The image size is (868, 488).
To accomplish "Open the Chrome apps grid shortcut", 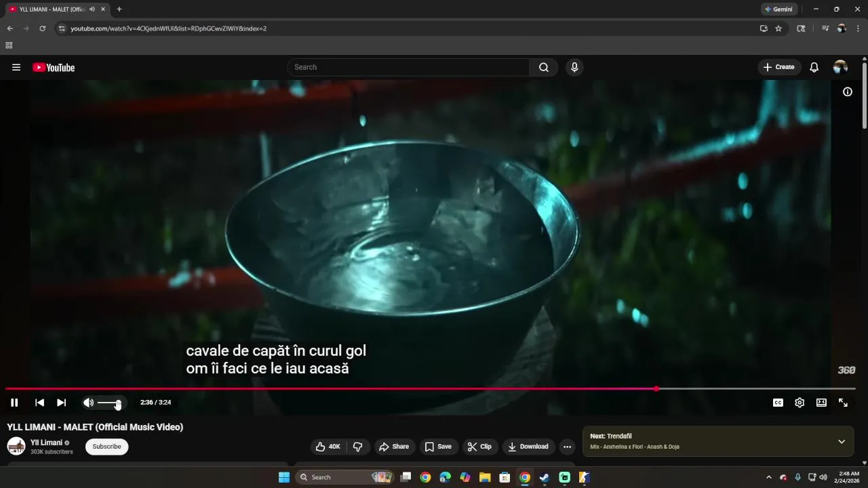I will click(9, 45).
